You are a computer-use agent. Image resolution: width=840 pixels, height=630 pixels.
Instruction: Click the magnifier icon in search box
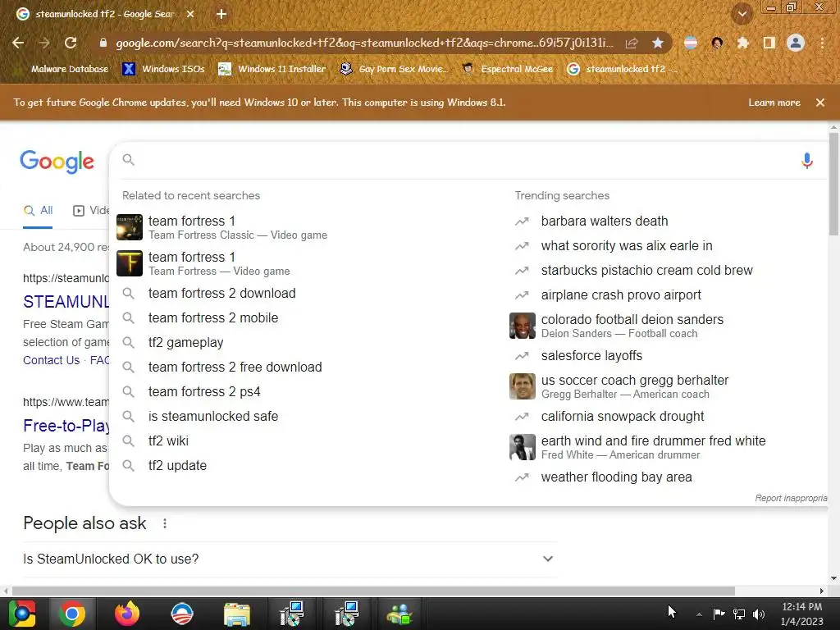(129, 160)
